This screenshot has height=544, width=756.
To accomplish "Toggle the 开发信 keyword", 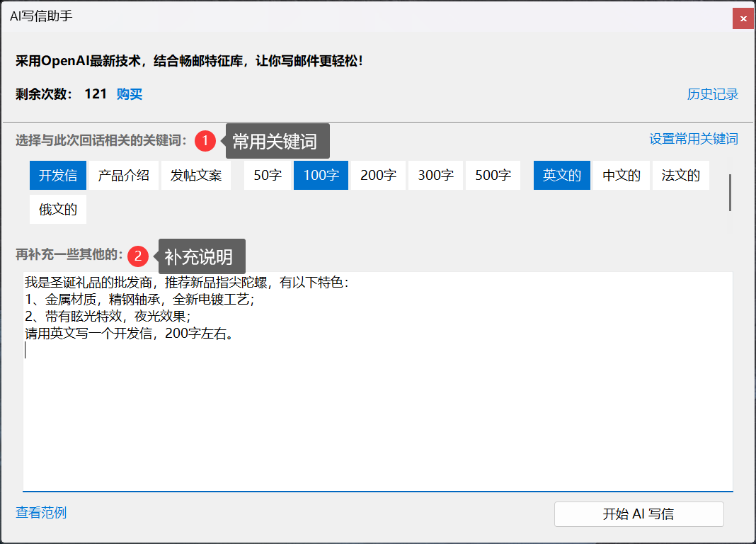I will click(x=58, y=175).
